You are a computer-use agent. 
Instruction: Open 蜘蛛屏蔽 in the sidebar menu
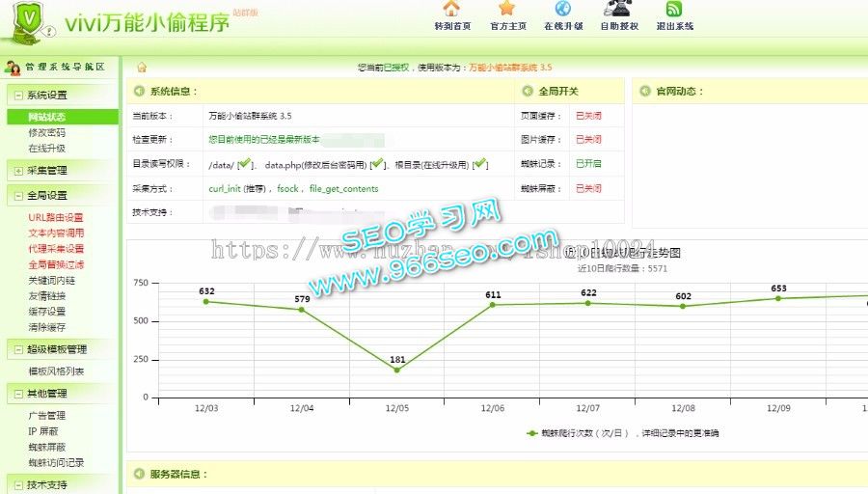[x=47, y=447]
